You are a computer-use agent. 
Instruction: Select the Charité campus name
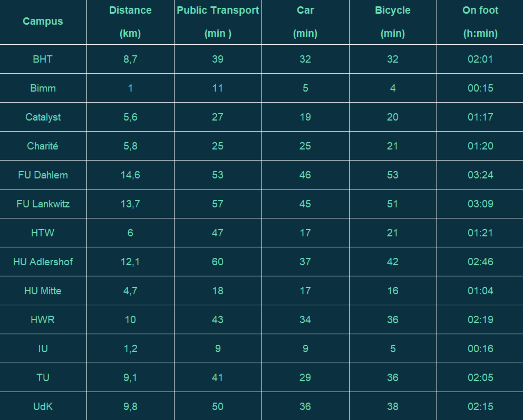point(43,146)
